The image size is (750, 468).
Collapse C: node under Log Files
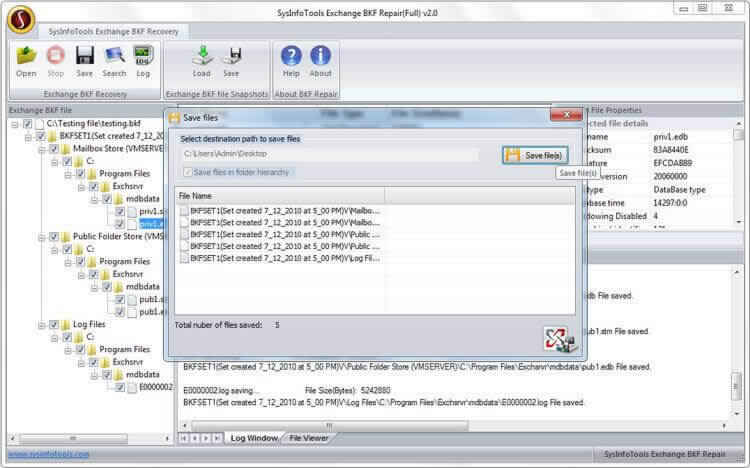point(55,338)
